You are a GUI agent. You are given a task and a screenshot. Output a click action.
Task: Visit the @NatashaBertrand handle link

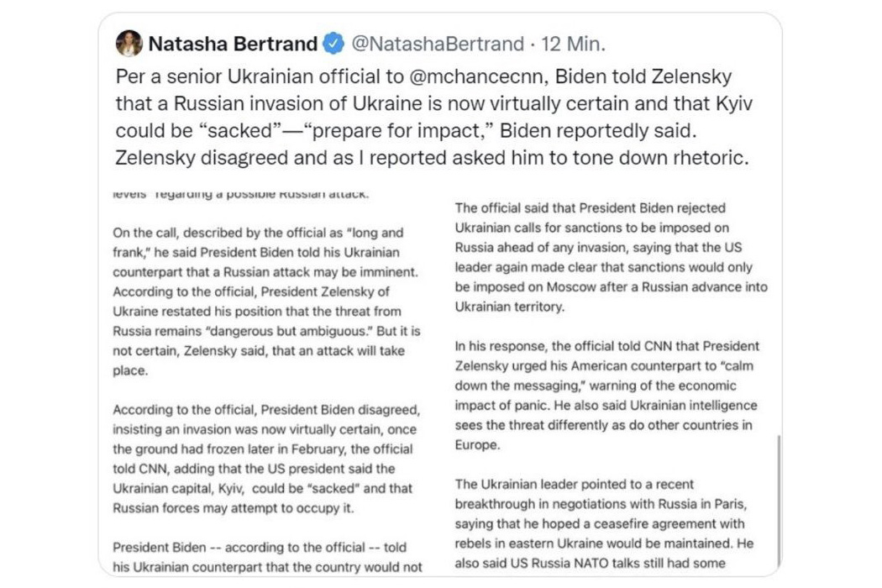click(438, 44)
